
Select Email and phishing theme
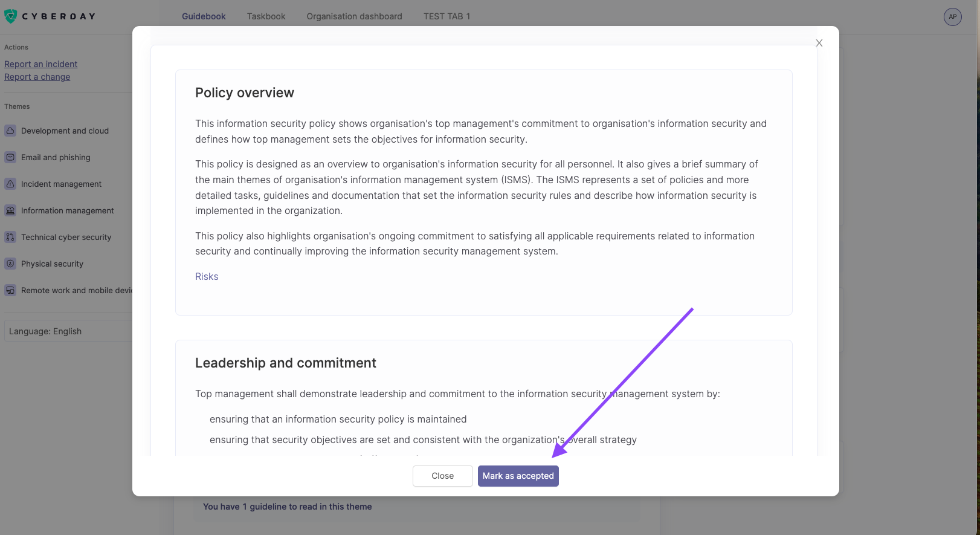point(56,157)
